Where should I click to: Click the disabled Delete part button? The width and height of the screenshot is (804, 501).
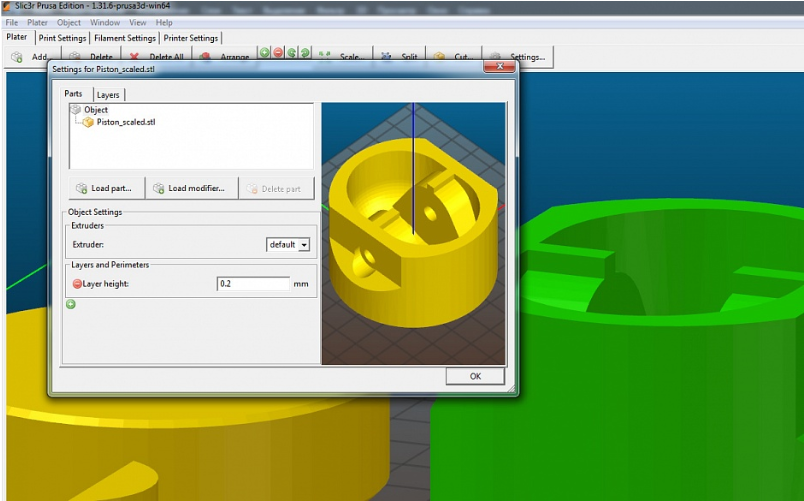[276, 189]
